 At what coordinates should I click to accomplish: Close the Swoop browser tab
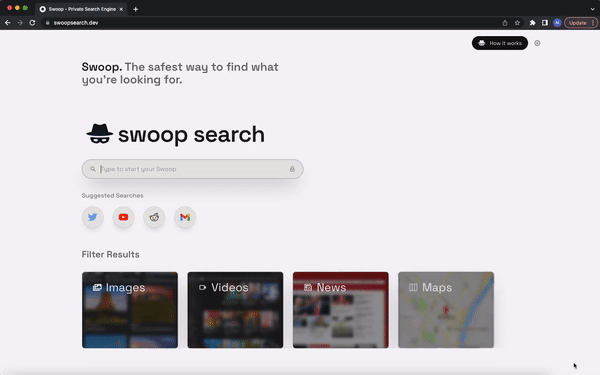point(121,9)
